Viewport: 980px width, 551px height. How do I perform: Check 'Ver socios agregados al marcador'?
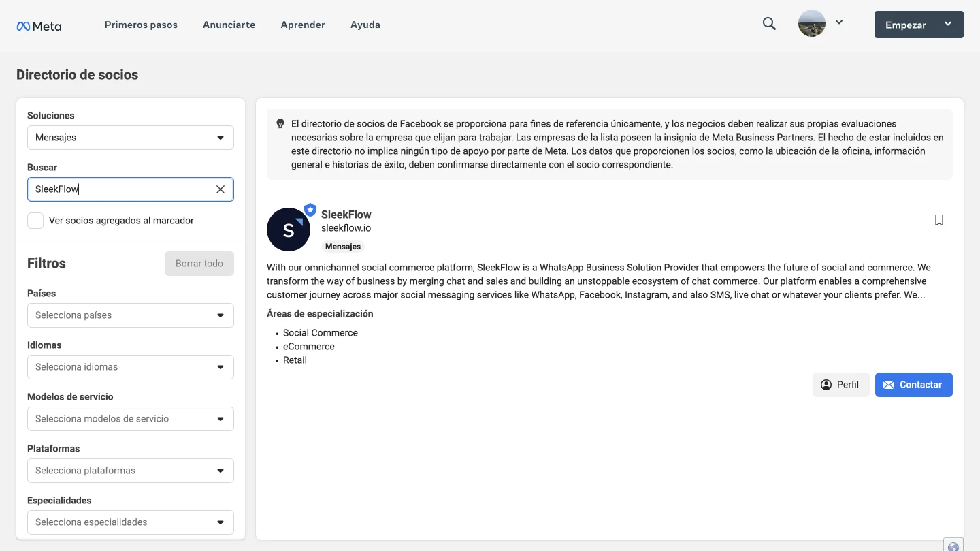click(x=35, y=220)
